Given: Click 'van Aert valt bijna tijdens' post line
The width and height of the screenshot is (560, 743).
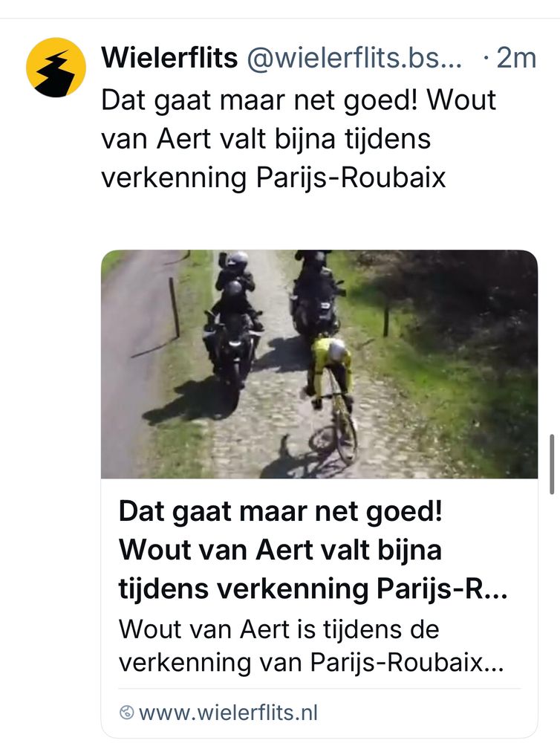Looking at the screenshot, I should pyautogui.click(x=266, y=139).
